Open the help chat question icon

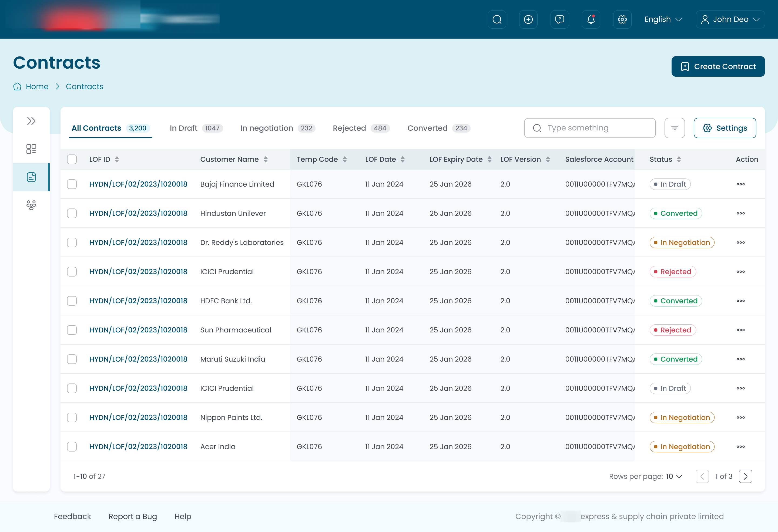[x=559, y=19]
